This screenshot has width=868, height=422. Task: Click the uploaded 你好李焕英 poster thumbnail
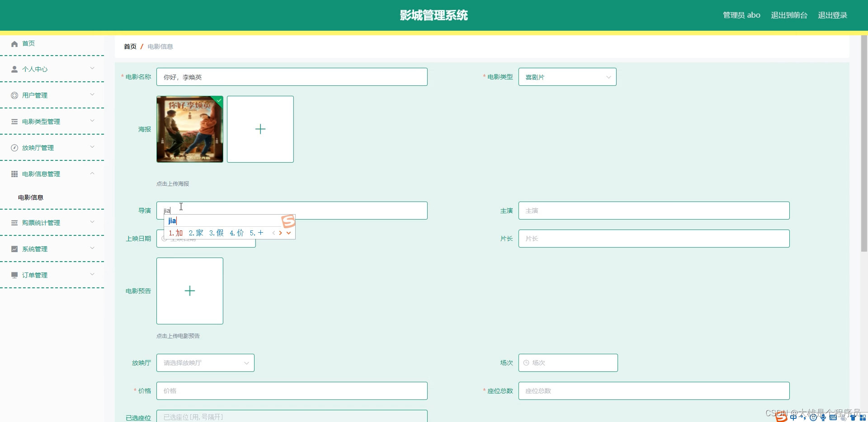click(190, 129)
